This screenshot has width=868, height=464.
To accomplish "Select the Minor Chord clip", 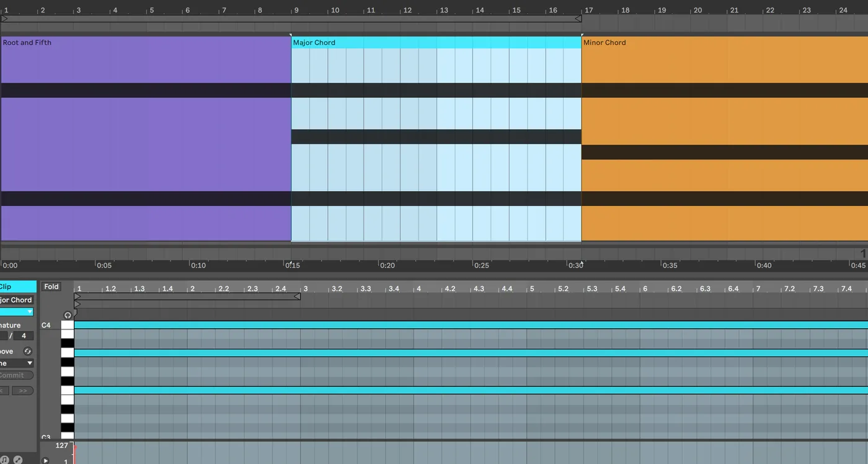I will coord(725,138).
